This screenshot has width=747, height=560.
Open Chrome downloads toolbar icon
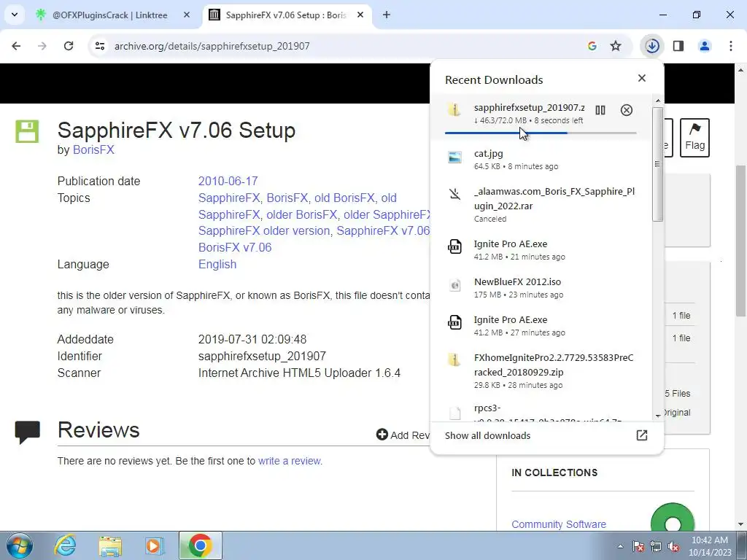(652, 46)
